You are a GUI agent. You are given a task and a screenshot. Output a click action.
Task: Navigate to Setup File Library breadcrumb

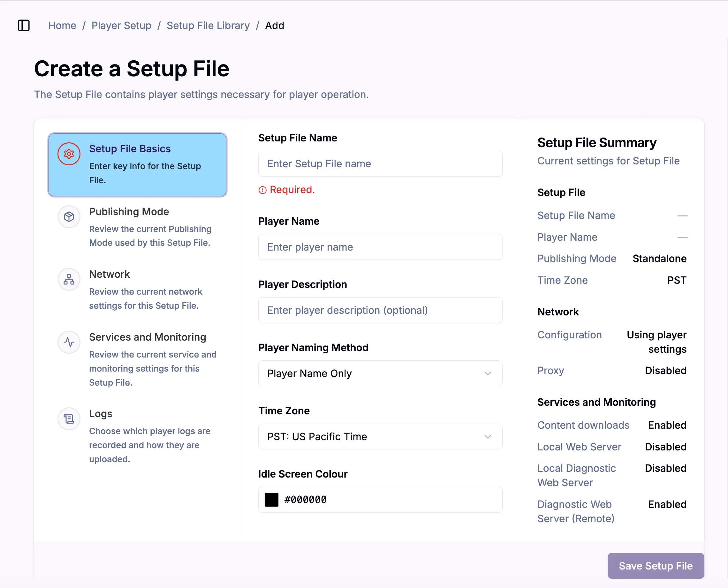(x=208, y=26)
